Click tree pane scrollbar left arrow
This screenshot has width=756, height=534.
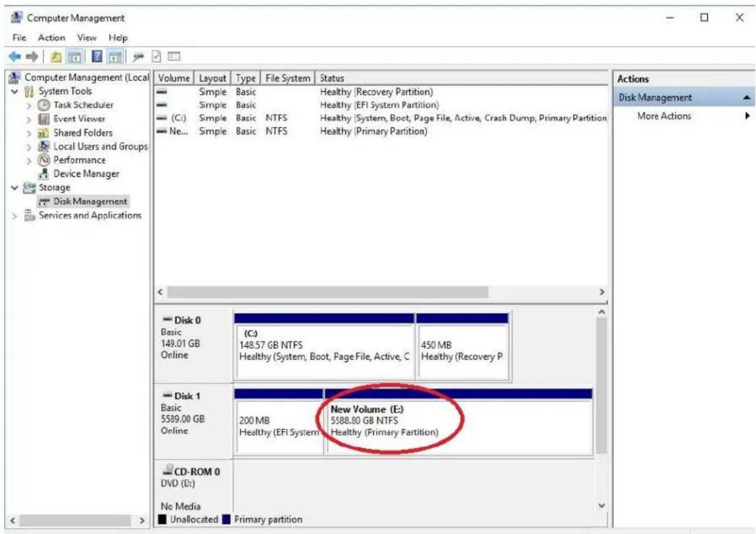pos(13,521)
